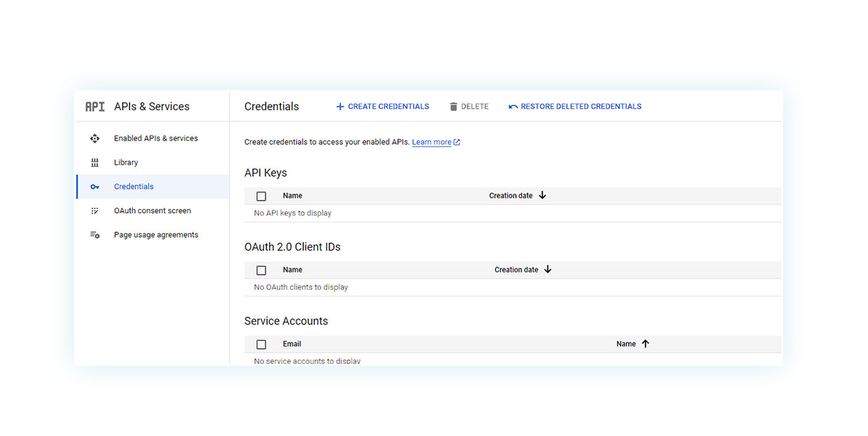
Task: Click the external link icon after Learn more
Action: coord(457,142)
